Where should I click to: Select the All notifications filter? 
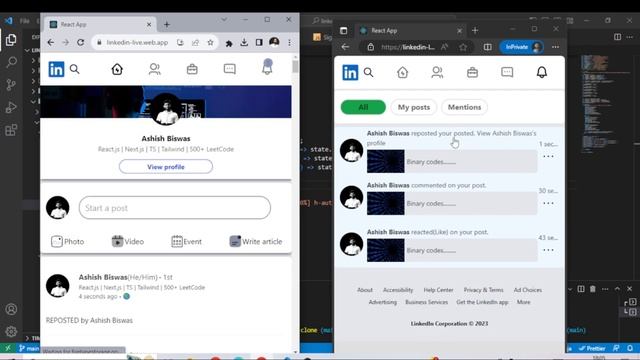pos(363,107)
